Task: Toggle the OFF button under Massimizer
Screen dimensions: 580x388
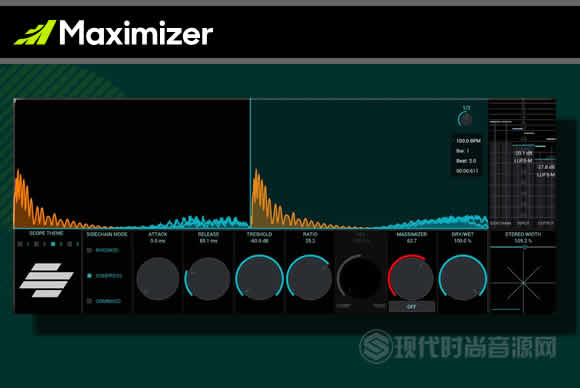Action: (411, 307)
